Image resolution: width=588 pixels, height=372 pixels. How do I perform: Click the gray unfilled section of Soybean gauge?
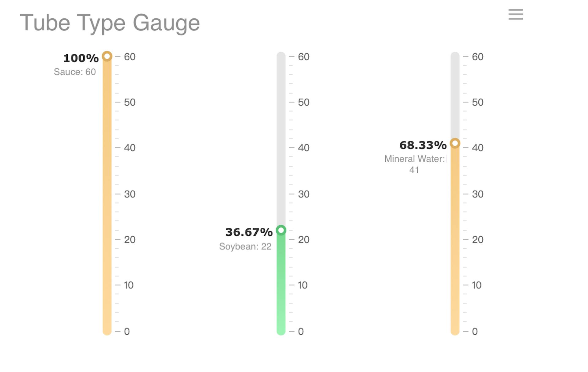click(x=281, y=138)
